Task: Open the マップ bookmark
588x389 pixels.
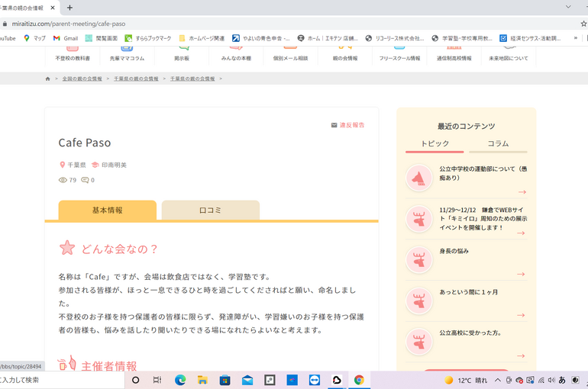Action: click(34, 38)
